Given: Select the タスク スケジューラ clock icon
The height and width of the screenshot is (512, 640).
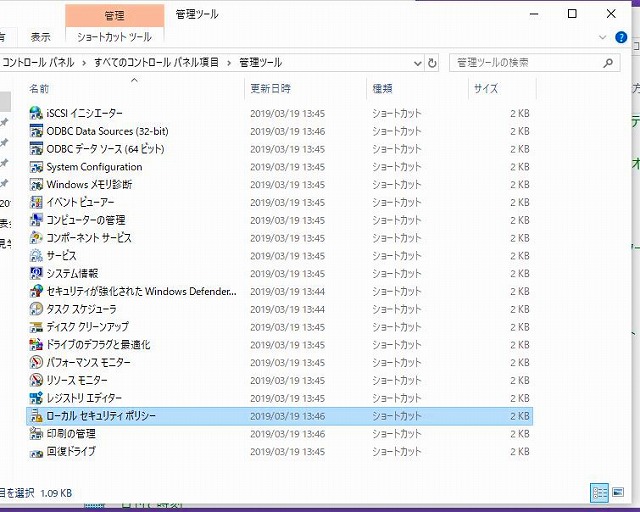Looking at the screenshot, I should (36, 309).
